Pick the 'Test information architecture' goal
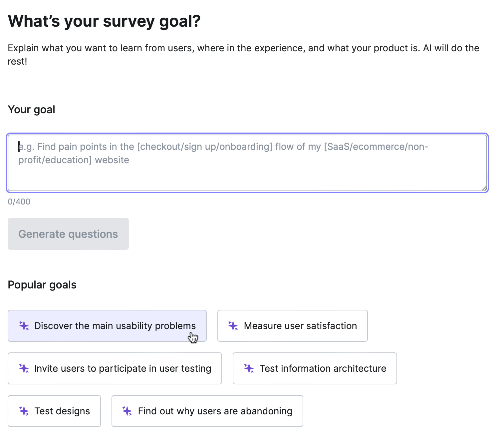Image resolution: width=504 pixels, height=443 pixels. pyautogui.click(x=315, y=368)
